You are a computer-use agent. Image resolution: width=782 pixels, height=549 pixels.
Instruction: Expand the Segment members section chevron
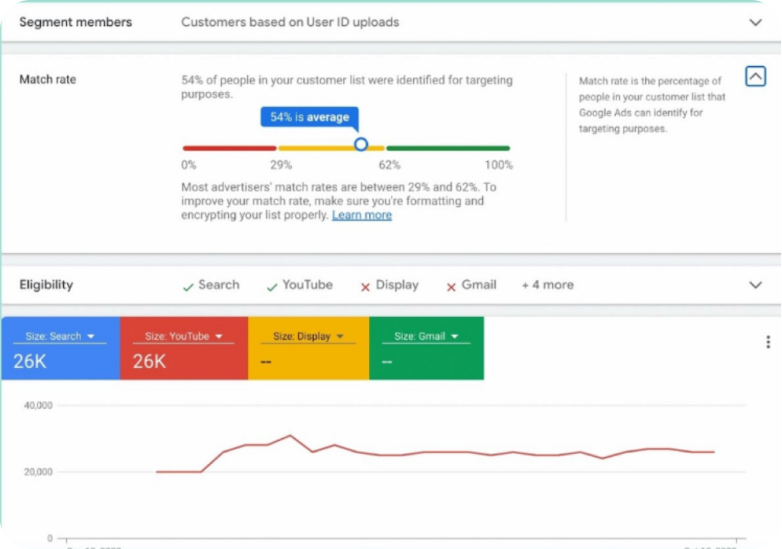tap(755, 22)
